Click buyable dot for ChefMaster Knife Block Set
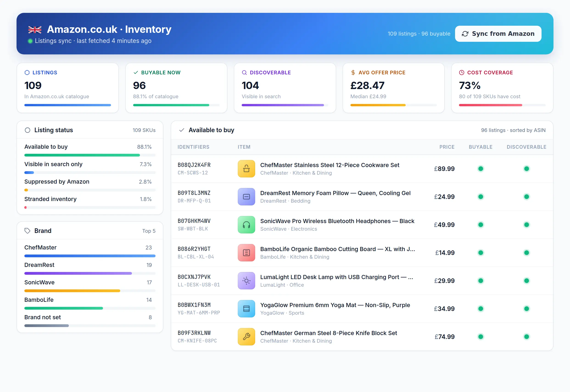This screenshot has height=392, width=570. pos(481,337)
